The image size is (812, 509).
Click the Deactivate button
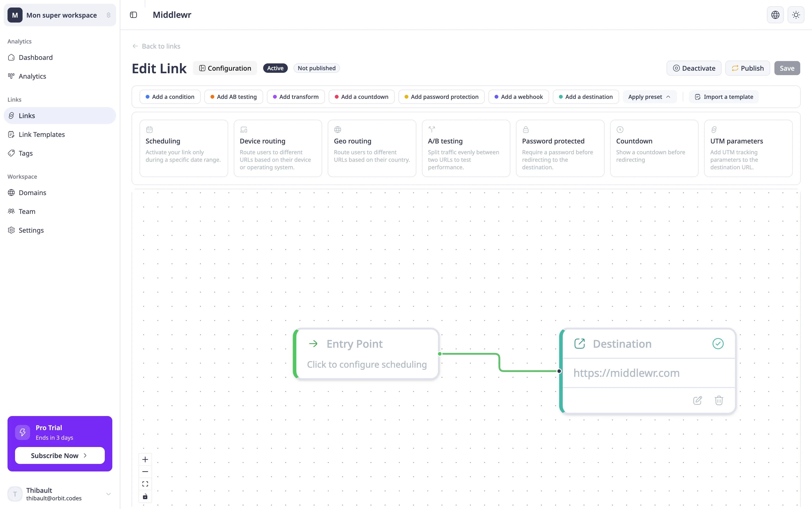pos(694,68)
